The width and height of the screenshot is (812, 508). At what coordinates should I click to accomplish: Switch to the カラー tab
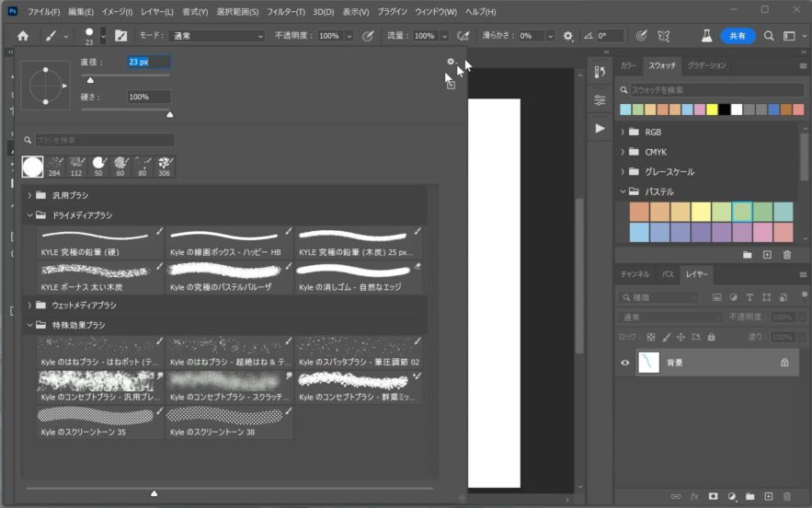point(628,65)
